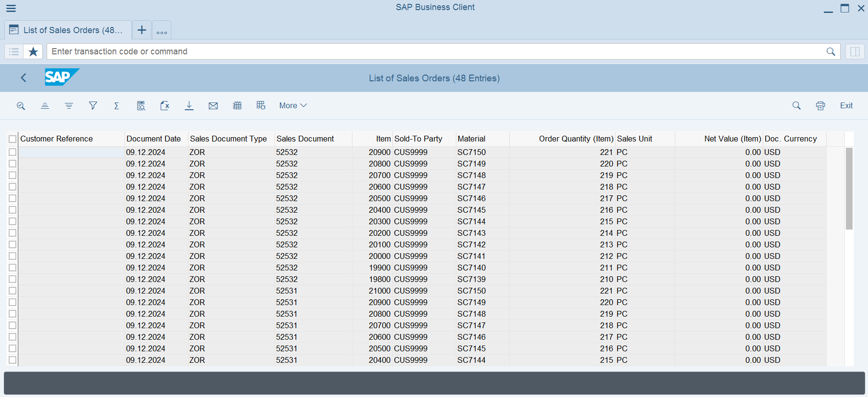Viewport: 868px width, 397px height.
Task: Open the navigation list icon beside favorites
Action: pyautogui.click(x=14, y=51)
